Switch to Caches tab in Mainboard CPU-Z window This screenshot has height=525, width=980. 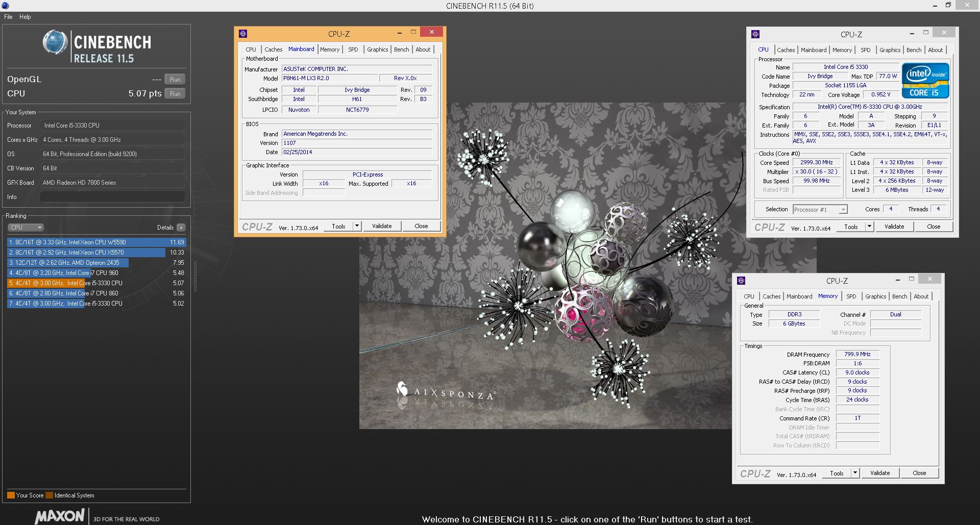273,49
